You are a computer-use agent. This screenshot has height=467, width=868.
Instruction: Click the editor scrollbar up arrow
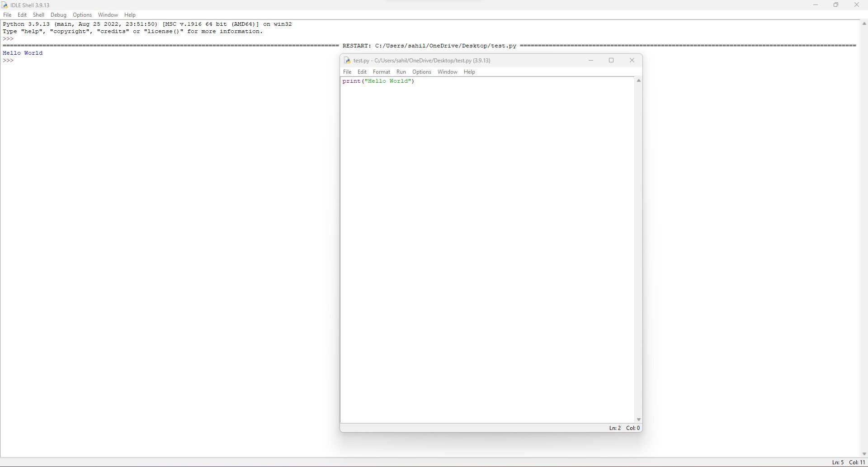click(639, 80)
